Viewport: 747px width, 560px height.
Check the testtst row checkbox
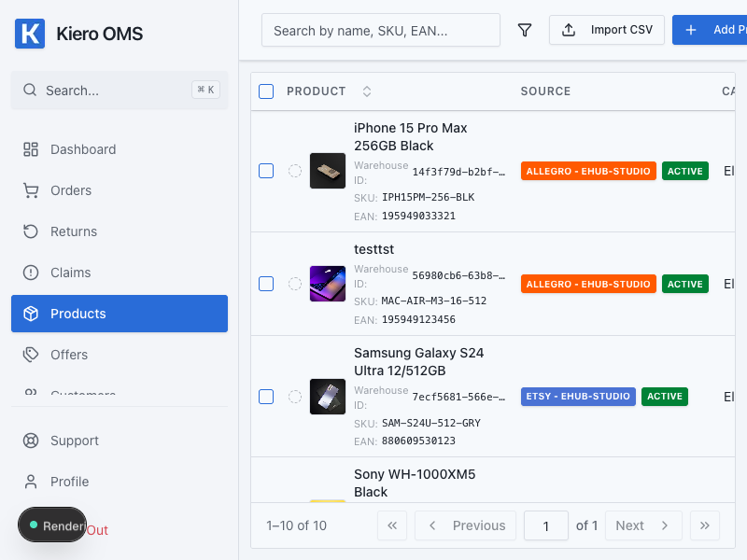[266, 284]
